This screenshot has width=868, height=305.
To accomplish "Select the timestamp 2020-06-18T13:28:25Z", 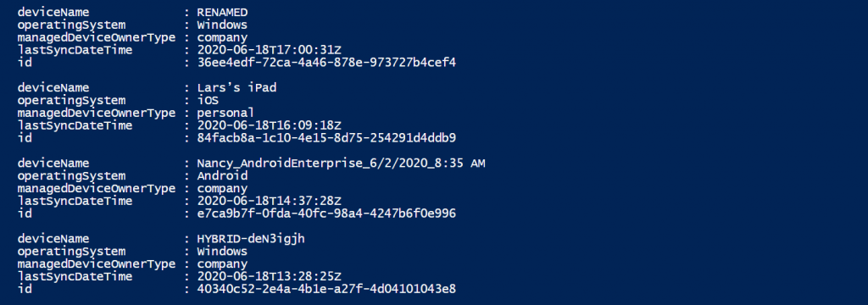I will [x=269, y=276].
